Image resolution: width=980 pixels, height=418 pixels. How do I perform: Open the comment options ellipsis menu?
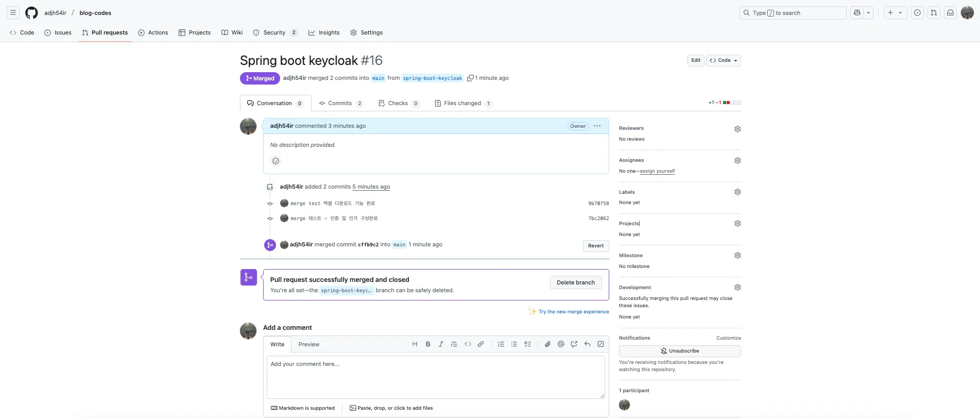[x=597, y=126]
